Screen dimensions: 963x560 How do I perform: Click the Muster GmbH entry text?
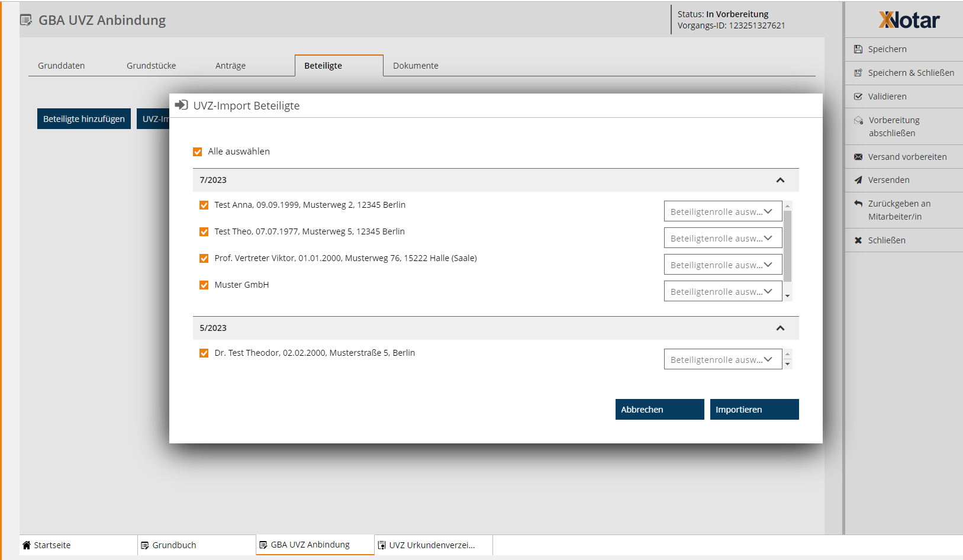[241, 285]
